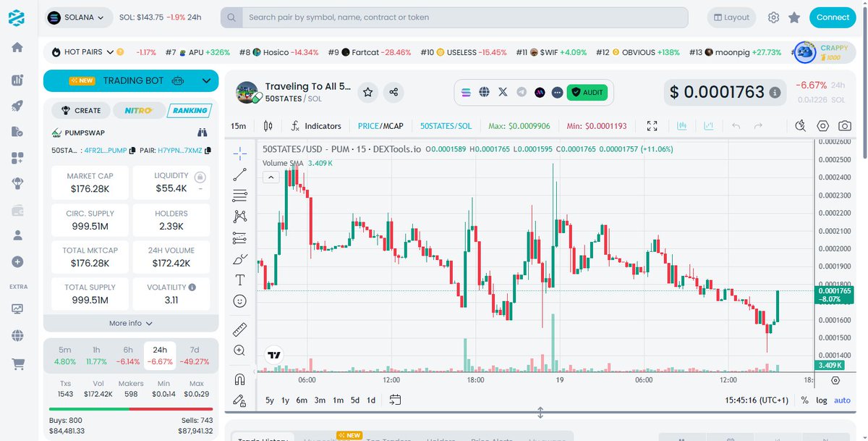This screenshot has width=868, height=441.
Task: Click the quick search lightning icon
Action: point(800,126)
